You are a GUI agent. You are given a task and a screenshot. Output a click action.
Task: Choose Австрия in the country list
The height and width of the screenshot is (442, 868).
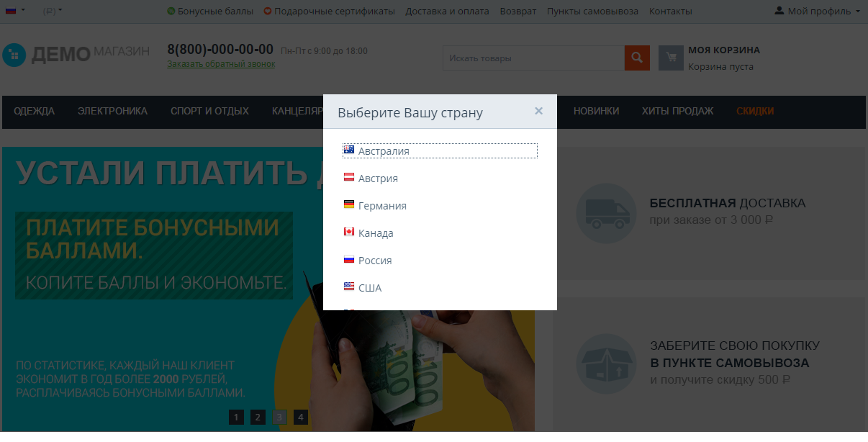point(378,179)
